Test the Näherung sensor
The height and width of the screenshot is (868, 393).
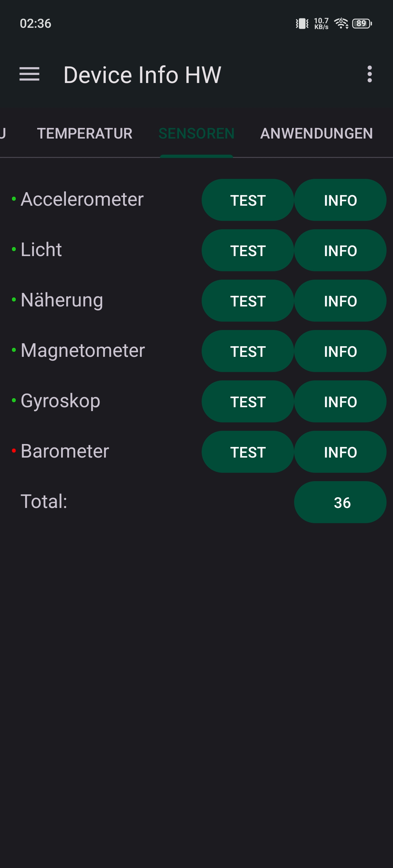click(x=248, y=301)
